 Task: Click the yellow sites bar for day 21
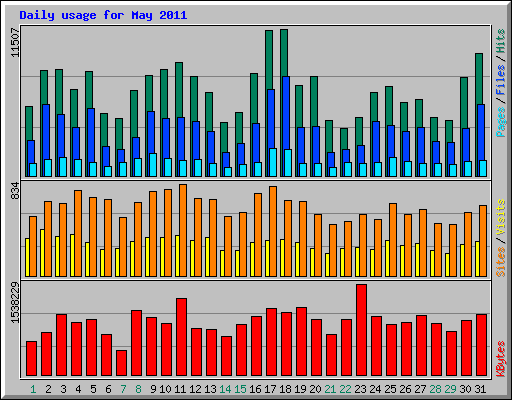(327, 265)
